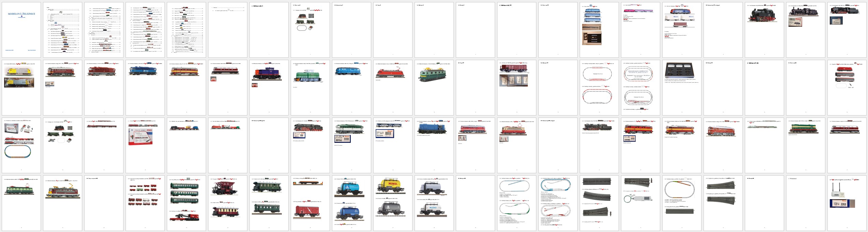Click the blue VTG tank wagons page
The image size is (868, 232).
point(351,203)
